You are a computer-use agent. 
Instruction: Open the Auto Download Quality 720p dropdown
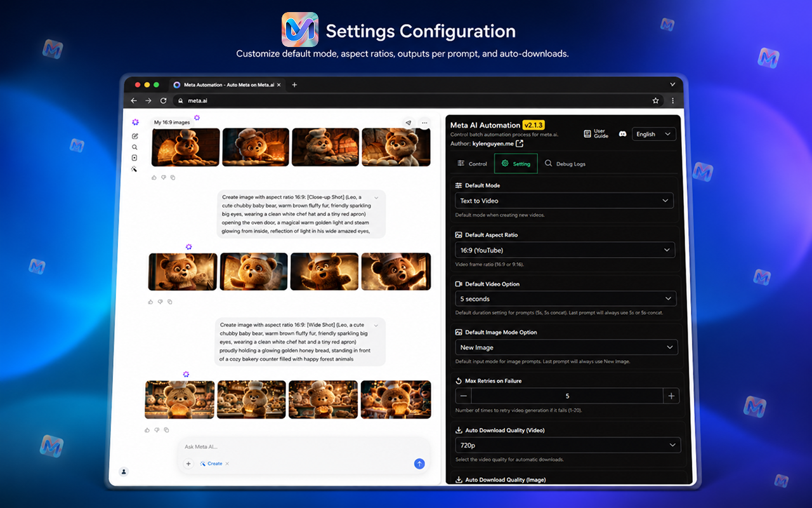(568, 445)
